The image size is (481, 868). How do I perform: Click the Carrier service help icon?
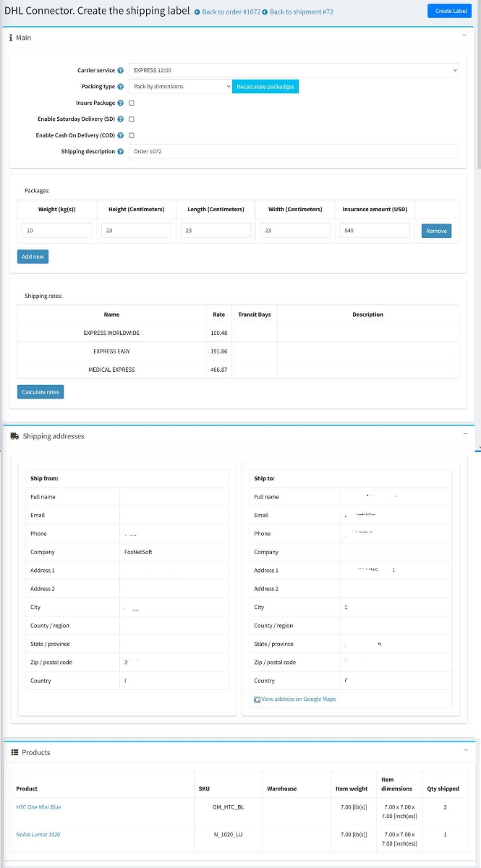click(121, 70)
